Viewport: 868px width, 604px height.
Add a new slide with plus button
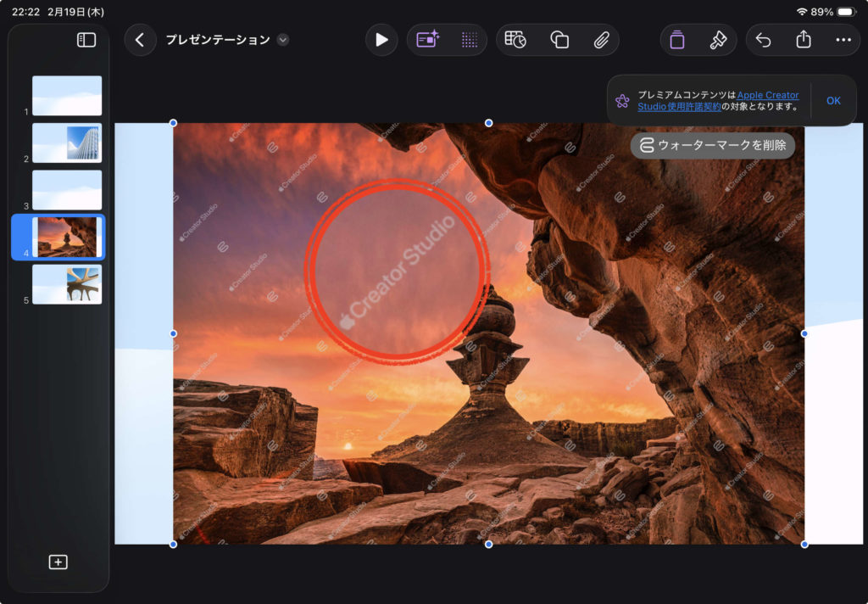pyautogui.click(x=58, y=562)
